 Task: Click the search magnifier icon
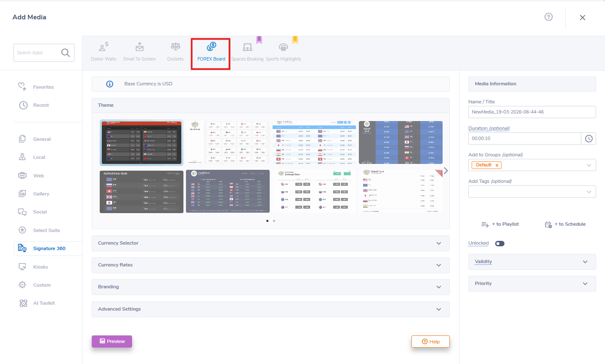tap(66, 53)
